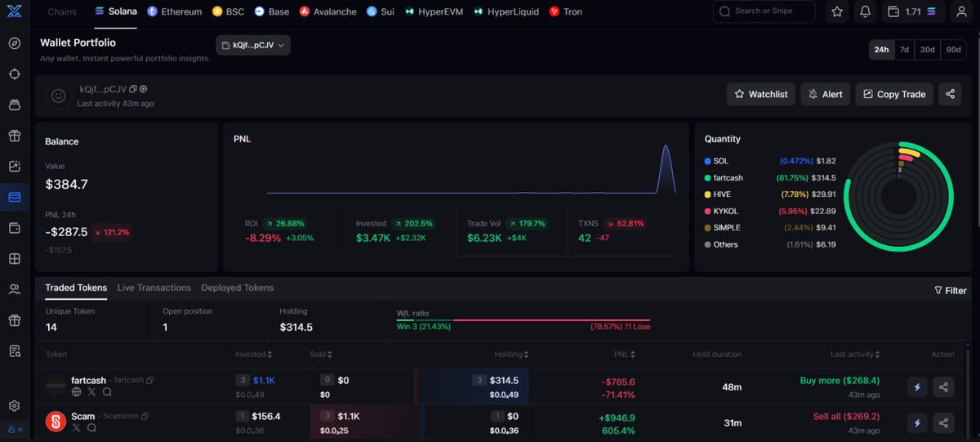Open the Traded Tokens tab
Image resolution: width=980 pixels, height=442 pixels.
[x=76, y=288]
